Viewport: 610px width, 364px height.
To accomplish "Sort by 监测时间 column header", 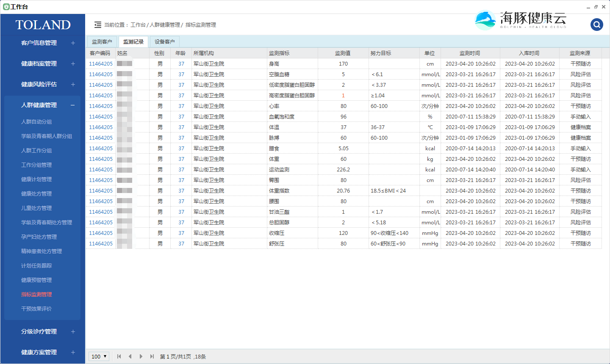I will pyautogui.click(x=470, y=53).
